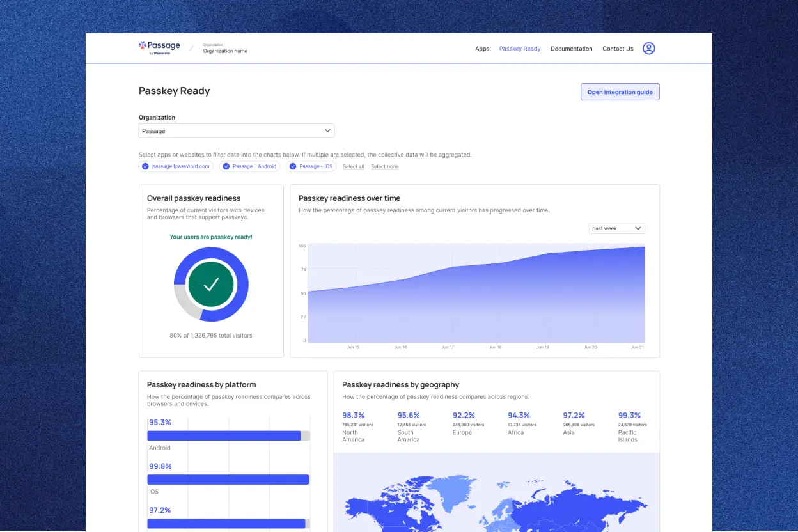798x532 pixels.
Task: Click the checkmark circle on the iOS filter chip
Action: (294, 166)
